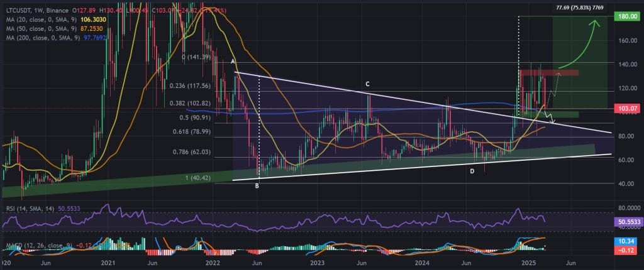Click the blue 10.34 MACD value tag

(625, 241)
